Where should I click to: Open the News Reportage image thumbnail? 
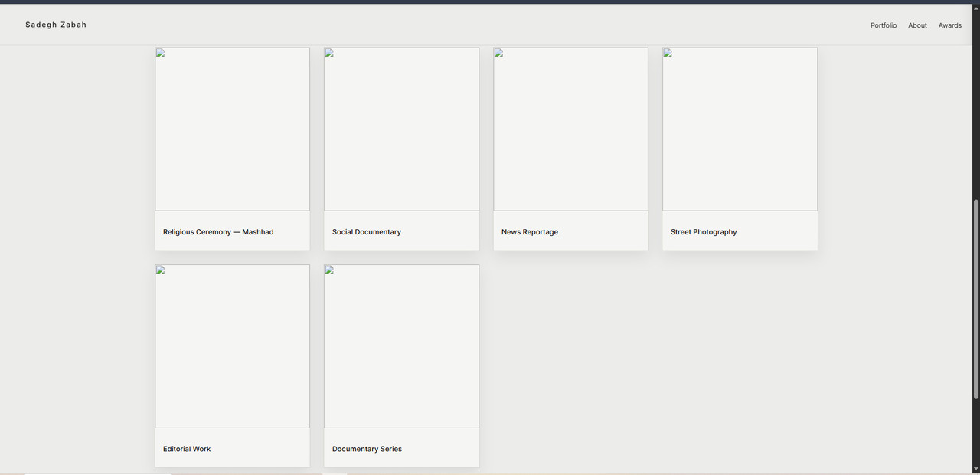tap(571, 129)
